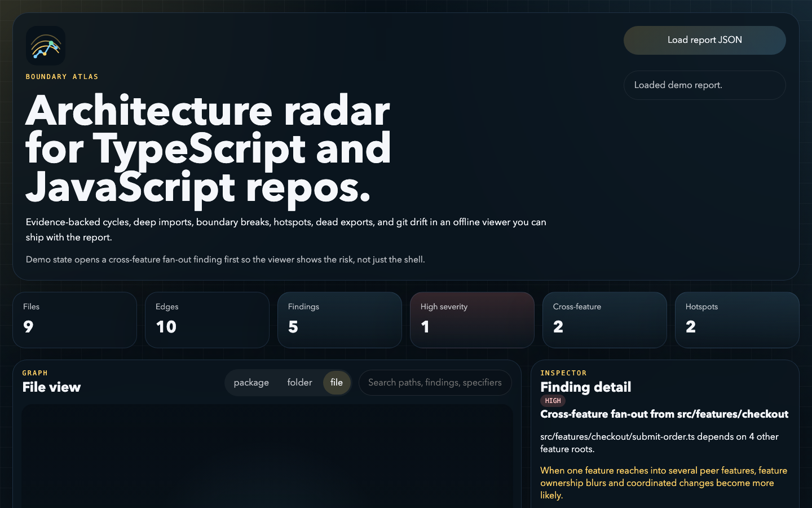Click the HIGH severity badge

(x=553, y=401)
